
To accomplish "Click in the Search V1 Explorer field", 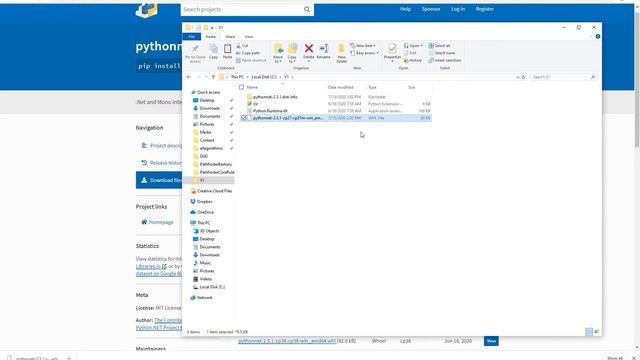I will tap(563, 77).
